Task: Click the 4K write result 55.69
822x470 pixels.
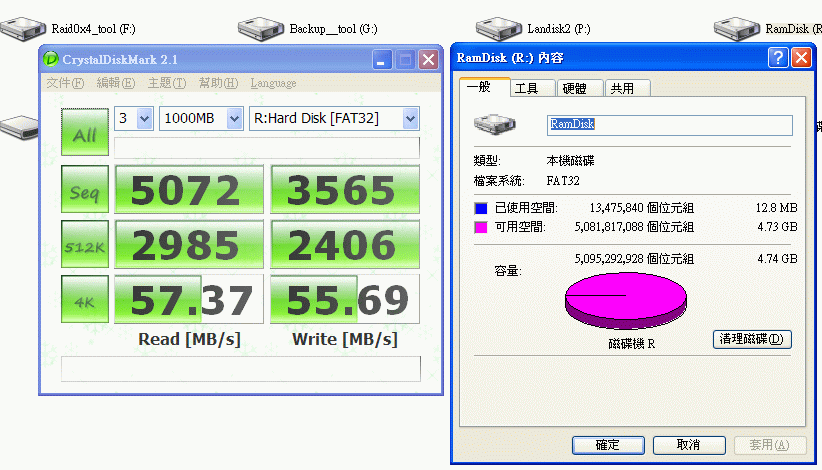Action: click(345, 299)
